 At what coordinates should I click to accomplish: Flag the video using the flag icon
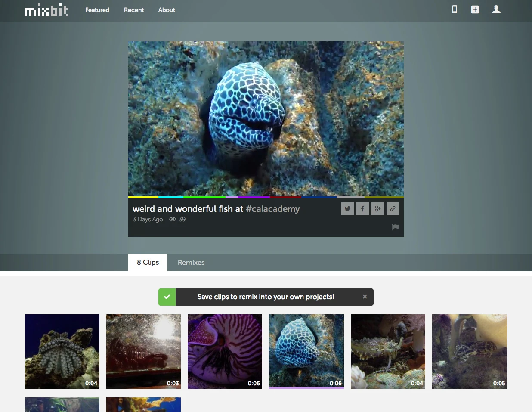point(395,227)
